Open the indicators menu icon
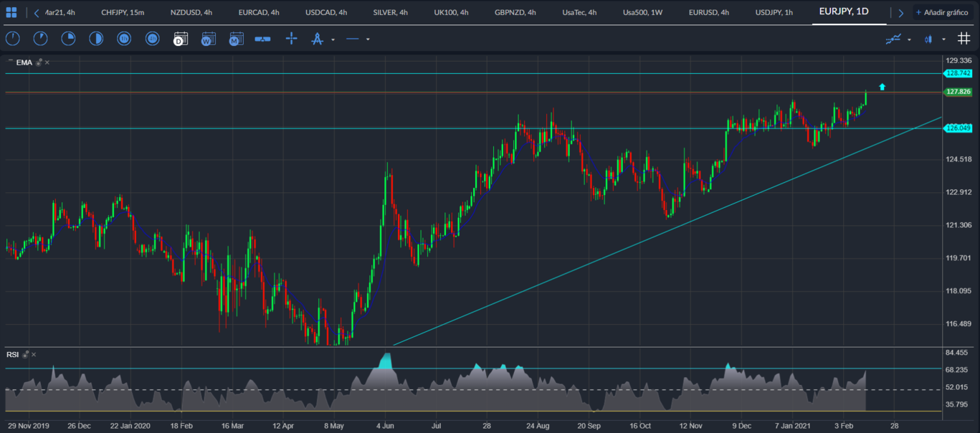 pyautogui.click(x=893, y=39)
